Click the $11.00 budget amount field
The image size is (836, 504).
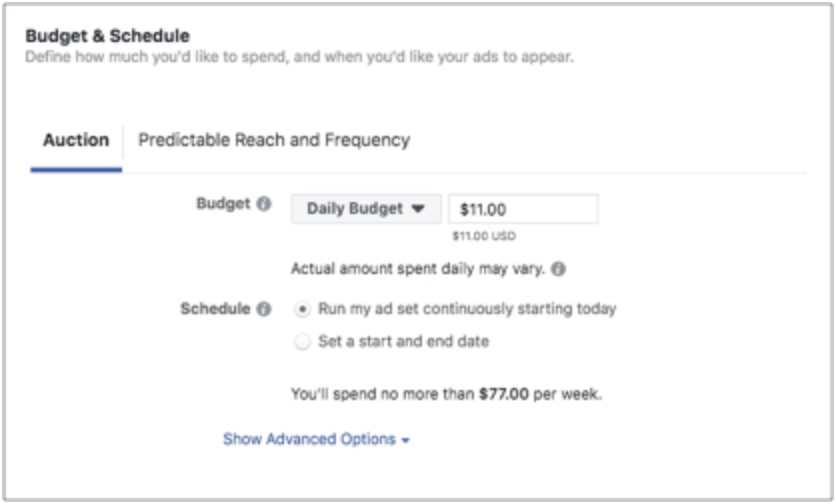click(523, 209)
